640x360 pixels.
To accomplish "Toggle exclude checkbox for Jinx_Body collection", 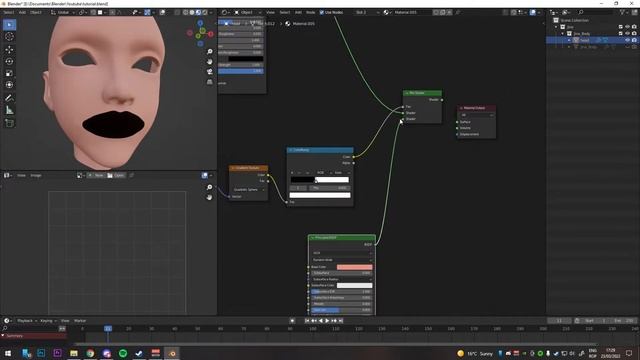I will coord(621,33).
